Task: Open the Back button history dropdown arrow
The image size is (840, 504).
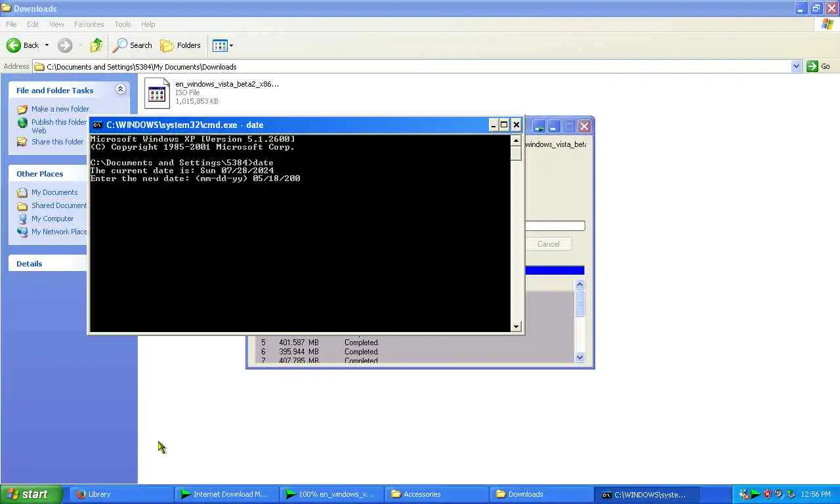Action: pos(47,45)
